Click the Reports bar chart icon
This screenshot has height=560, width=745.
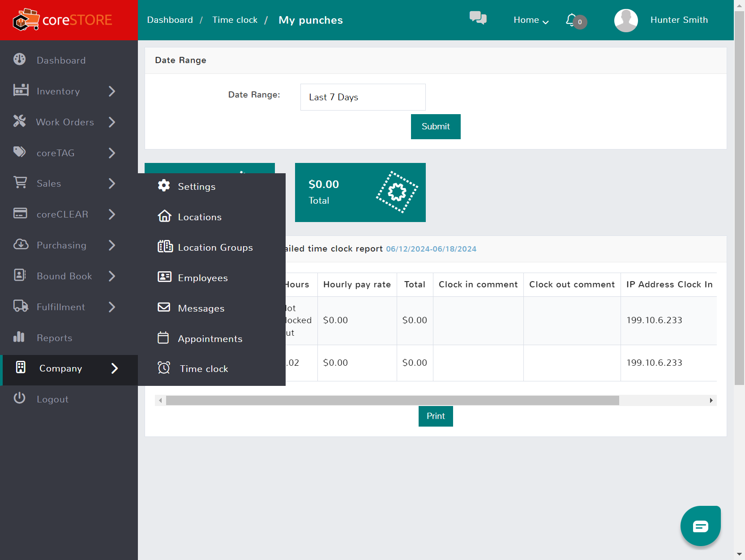(x=19, y=337)
